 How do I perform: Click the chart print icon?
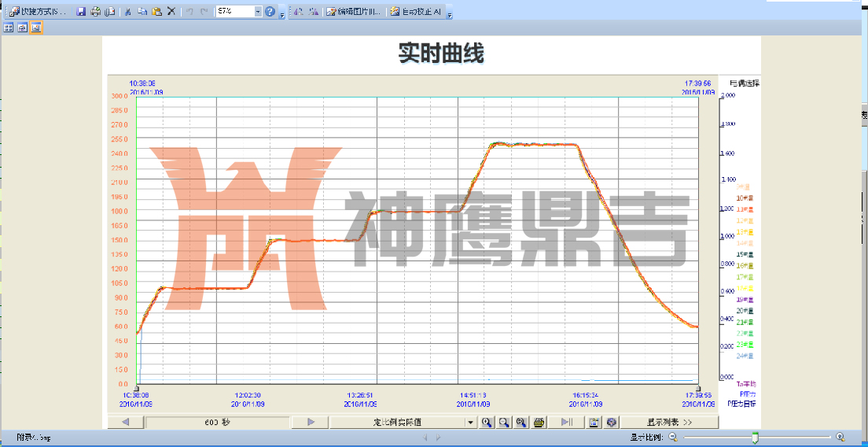[x=539, y=422]
